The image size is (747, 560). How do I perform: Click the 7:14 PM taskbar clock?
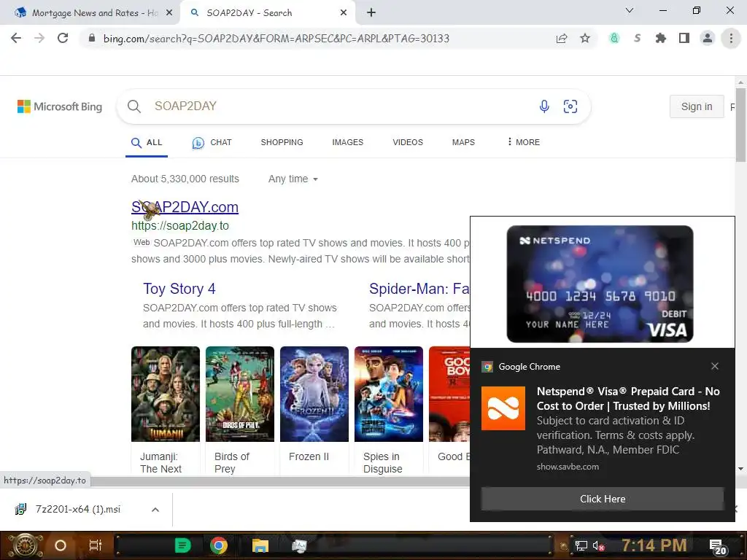point(654,545)
